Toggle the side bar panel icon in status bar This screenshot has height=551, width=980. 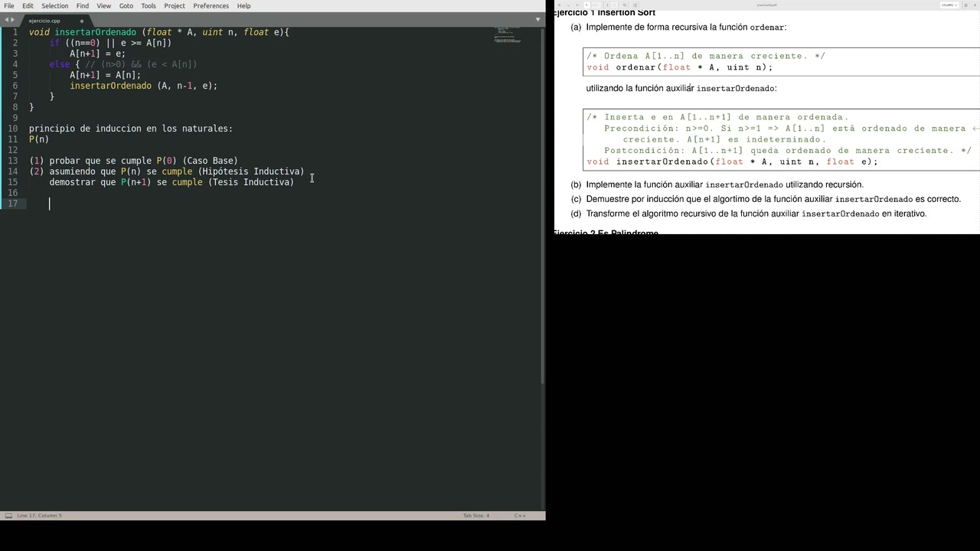coord(8,516)
